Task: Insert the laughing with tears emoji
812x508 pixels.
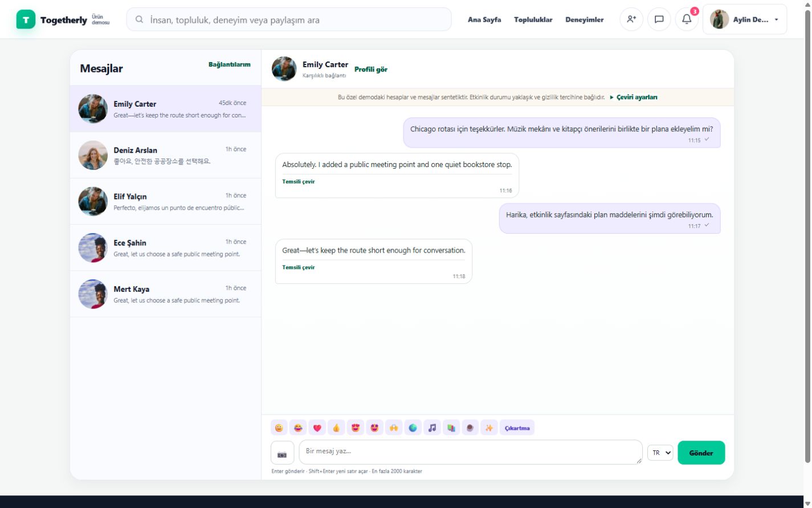Action: click(x=298, y=428)
